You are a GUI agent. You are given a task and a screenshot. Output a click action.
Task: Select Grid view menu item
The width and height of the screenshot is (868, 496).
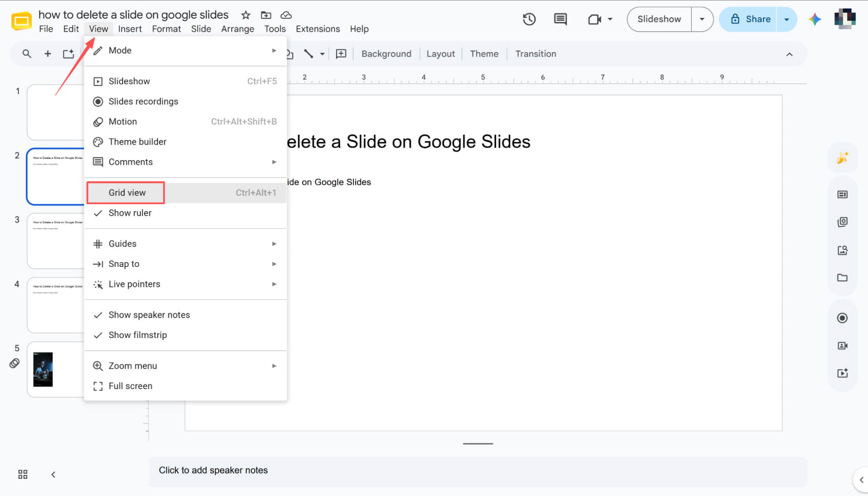185,193
